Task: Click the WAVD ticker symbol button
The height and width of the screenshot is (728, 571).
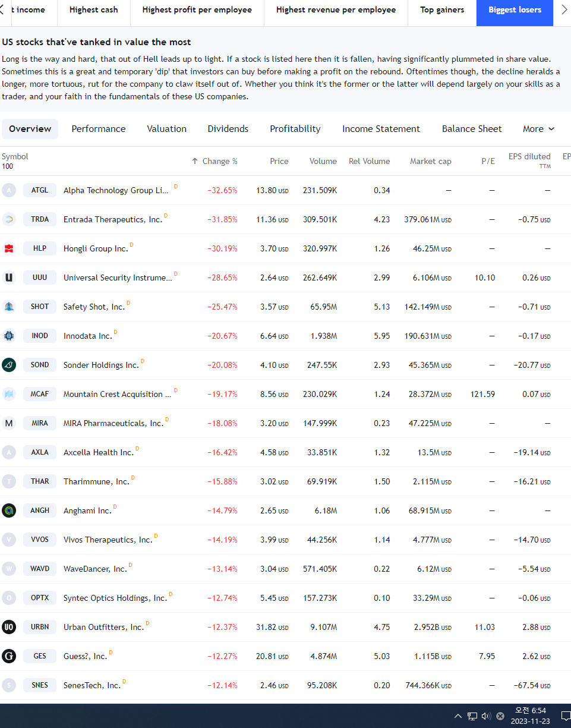Action: point(40,569)
